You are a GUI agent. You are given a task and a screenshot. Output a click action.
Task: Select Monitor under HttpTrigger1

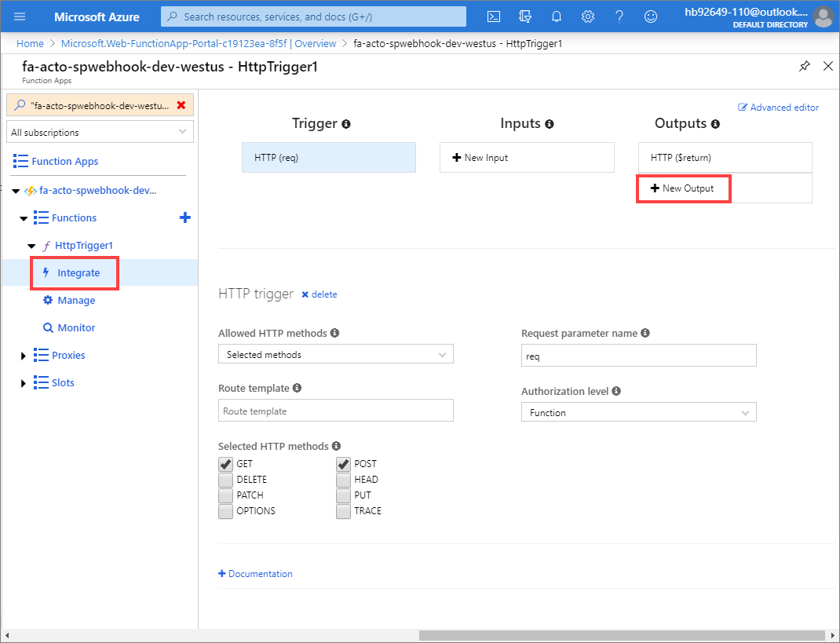point(76,327)
